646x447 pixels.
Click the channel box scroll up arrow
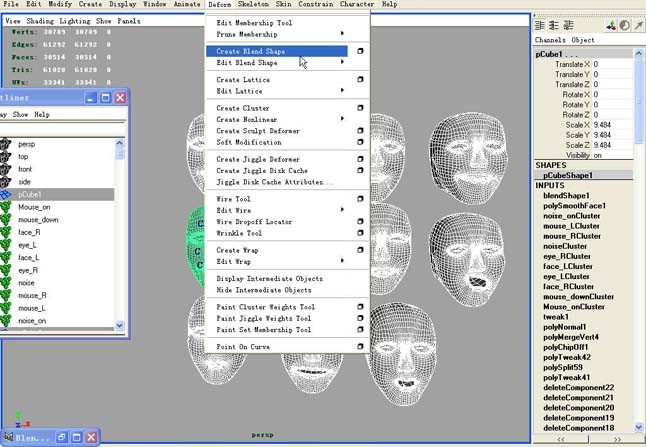[x=639, y=53]
